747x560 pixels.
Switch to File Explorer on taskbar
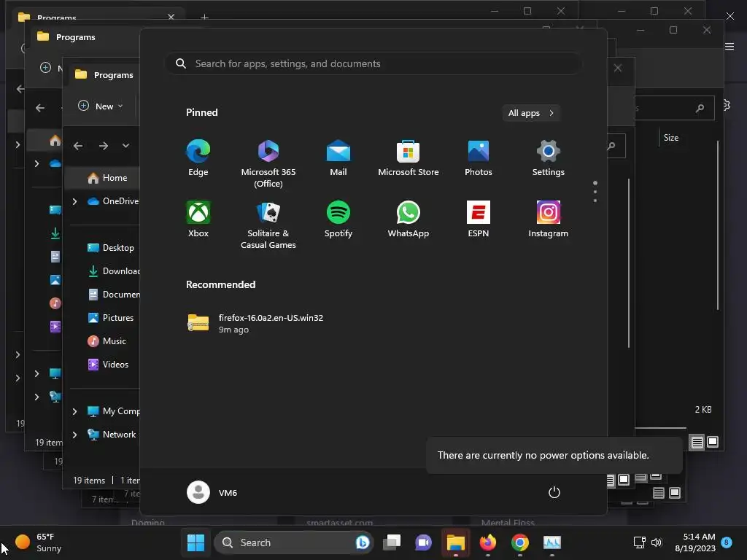coord(455,542)
